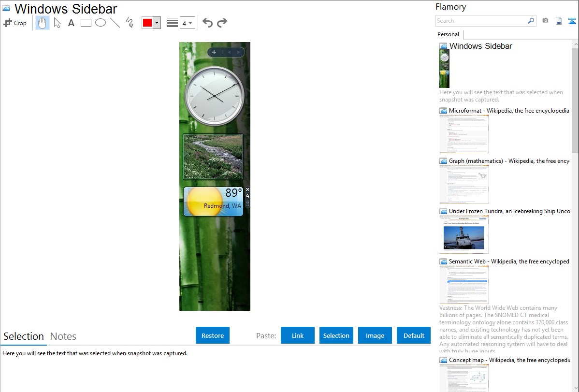Screen dimensions: 579x392
Task: Click the scrollbar up arrow in Flamory
Action: (575, 44)
